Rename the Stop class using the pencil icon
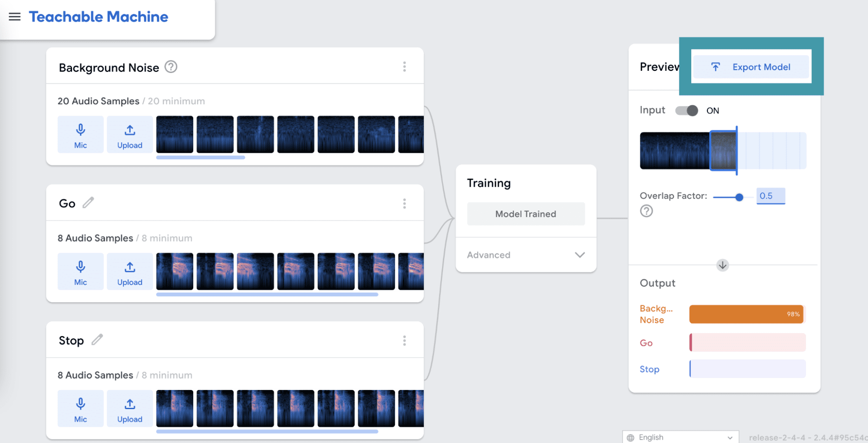The height and width of the screenshot is (443, 868). point(97,340)
